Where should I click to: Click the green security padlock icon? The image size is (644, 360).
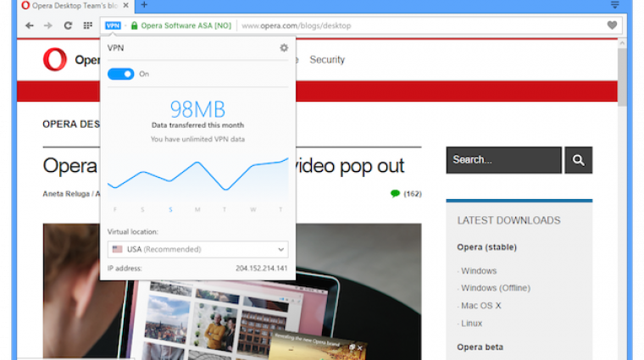(134, 25)
